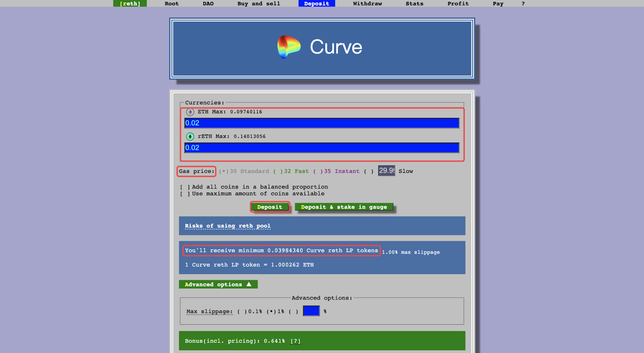Enable Add all coins in balanced proportion
Image resolution: width=644 pixels, height=353 pixels.
point(184,187)
